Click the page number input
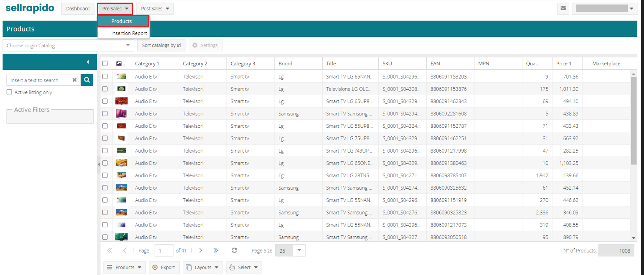The width and height of the screenshot is (644, 275). click(x=164, y=250)
